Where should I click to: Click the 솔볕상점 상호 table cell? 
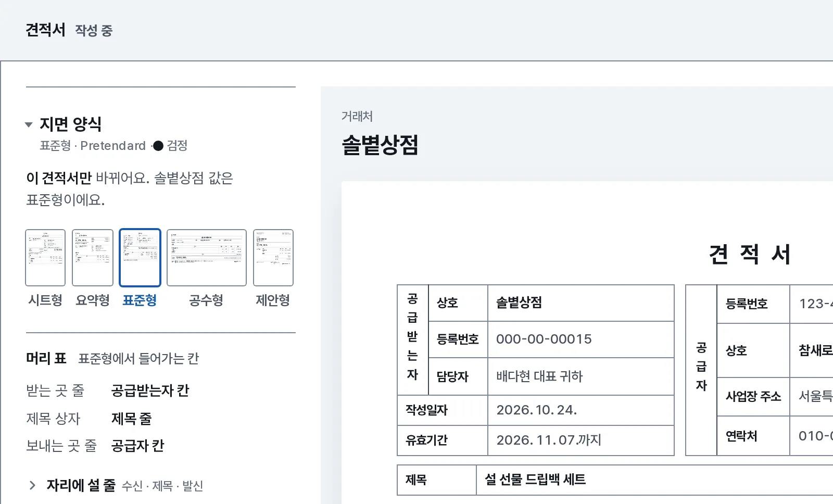point(581,303)
